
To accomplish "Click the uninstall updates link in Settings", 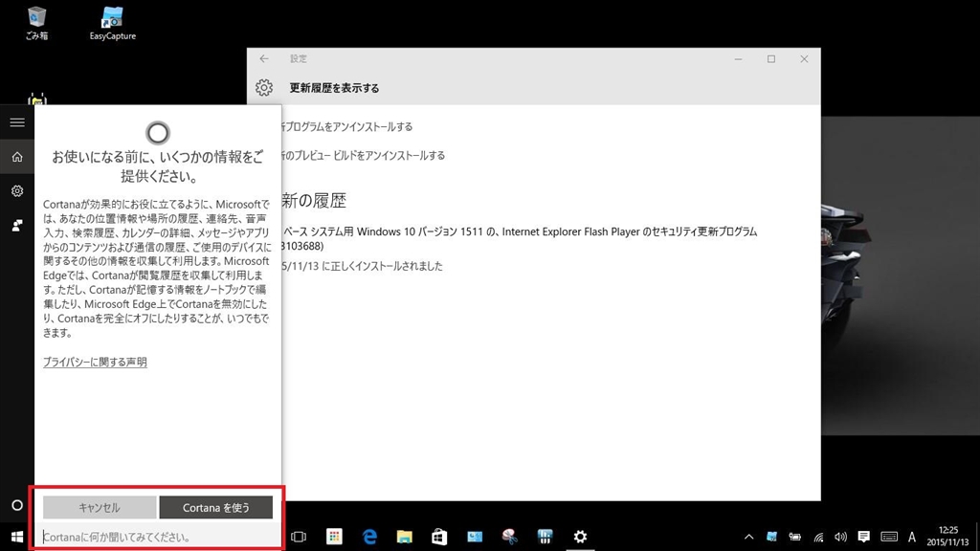I will click(346, 127).
